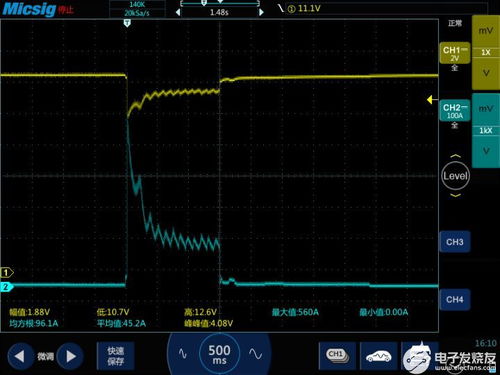Raise the trigger level with up chevron
The image size is (500, 375).
[455, 156]
